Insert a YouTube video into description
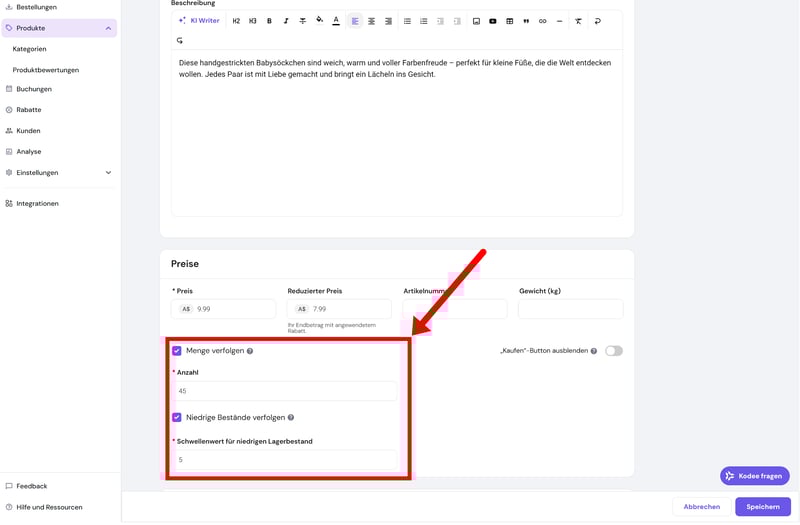Screen dimensions: 800x525 coord(493,21)
